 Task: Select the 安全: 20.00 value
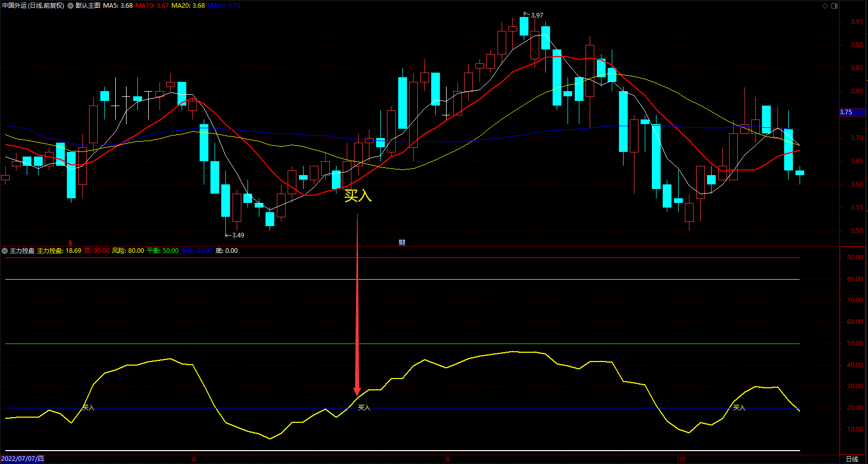(x=197, y=251)
